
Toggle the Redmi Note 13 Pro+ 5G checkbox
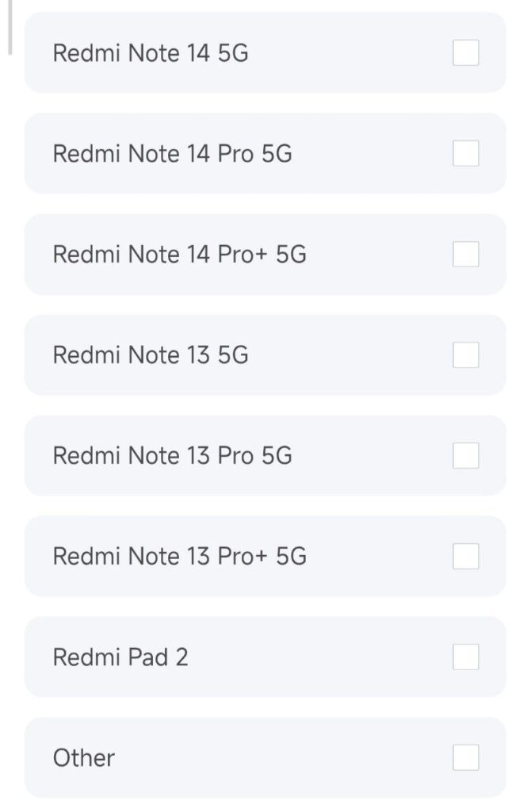click(466, 556)
